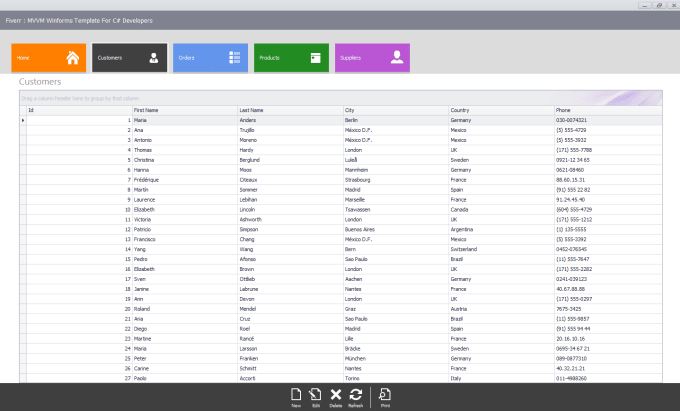Image resolution: width=680 pixels, height=411 pixels.
Task: Select country cell 'Italy'
Action: 502,378
